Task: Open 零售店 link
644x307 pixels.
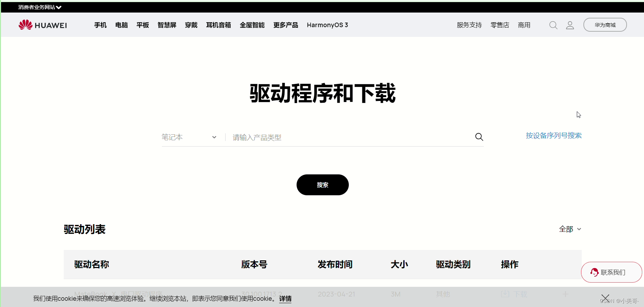Action: [x=500, y=25]
